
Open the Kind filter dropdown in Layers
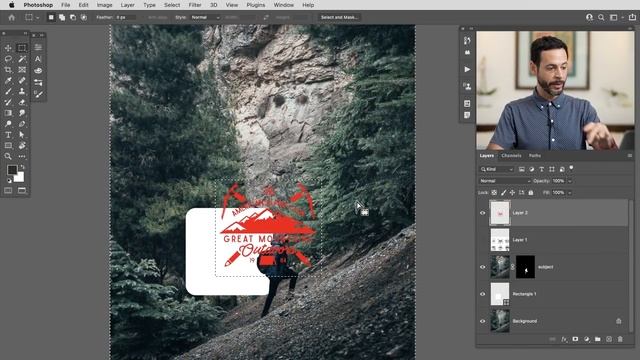point(496,169)
